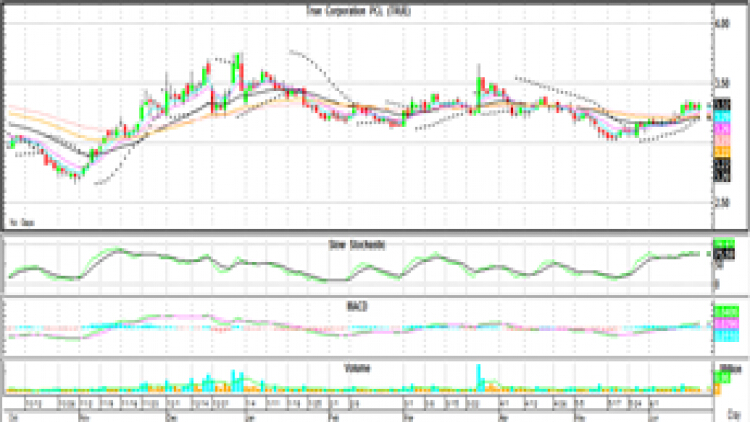This screenshot has height=422, width=750.
Task: Click the green MACD value tag
Action: coord(726,312)
